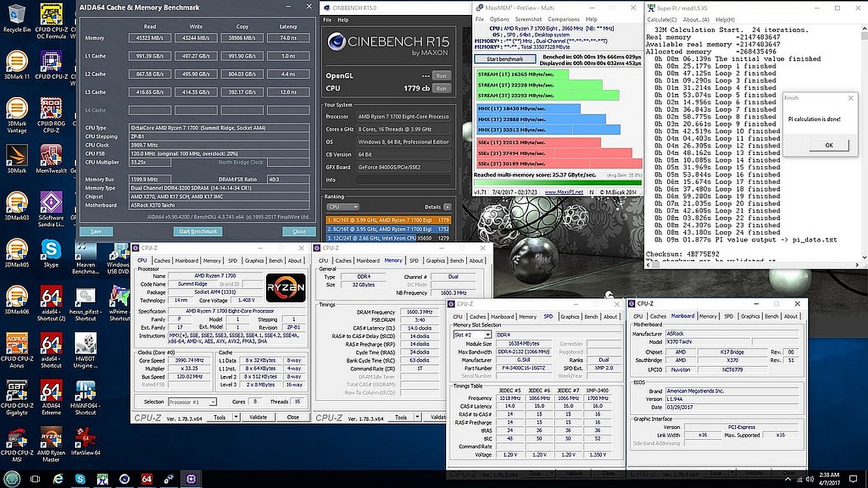868x488 pixels.
Task: Open the Tools dropdown arrow in the CPU-Z Memory window
Action: pos(418,417)
